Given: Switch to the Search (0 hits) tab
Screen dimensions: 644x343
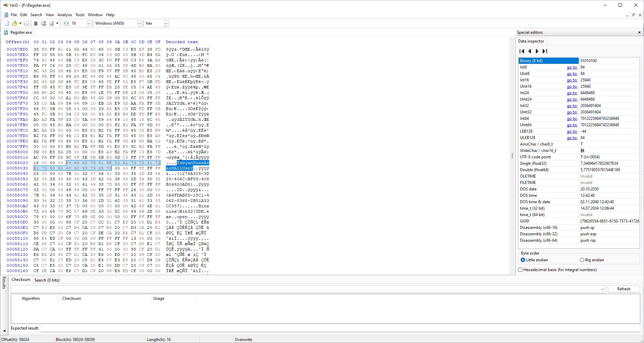Looking at the screenshot, I should (47, 280).
